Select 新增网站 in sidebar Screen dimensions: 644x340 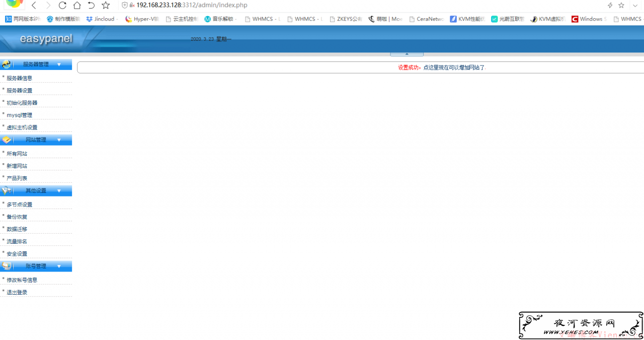[17, 166]
